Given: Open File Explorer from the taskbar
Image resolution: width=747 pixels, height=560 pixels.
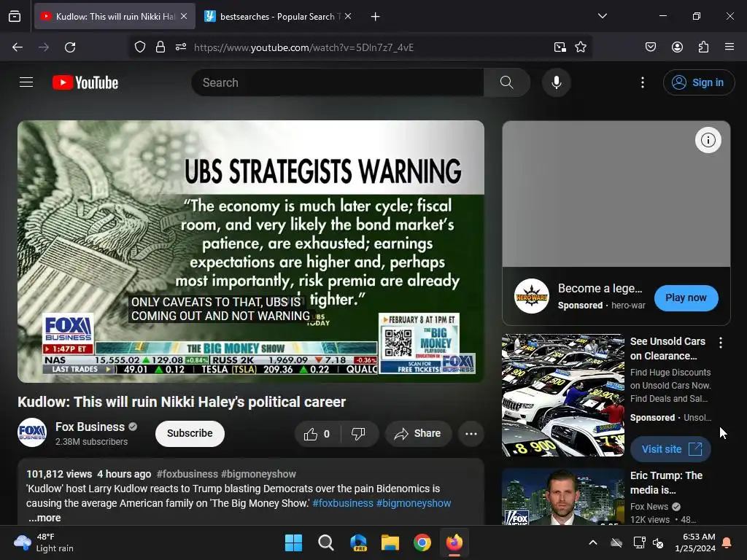Looking at the screenshot, I should pyautogui.click(x=390, y=542).
